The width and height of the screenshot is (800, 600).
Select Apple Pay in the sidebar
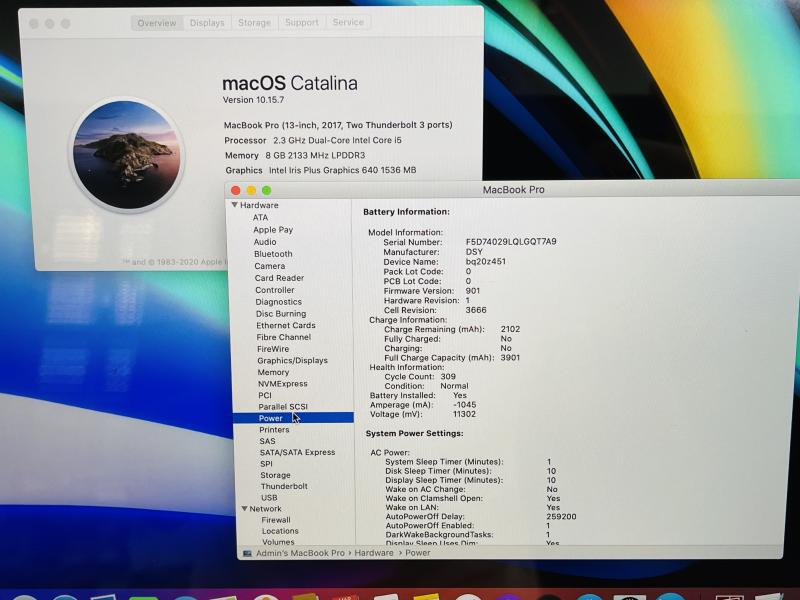(x=273, y=230)
